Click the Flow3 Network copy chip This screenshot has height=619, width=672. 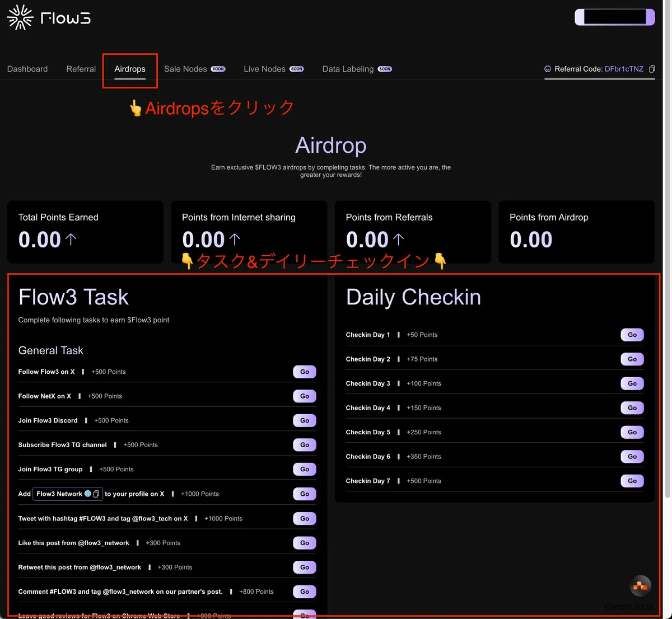click(68, 494)
